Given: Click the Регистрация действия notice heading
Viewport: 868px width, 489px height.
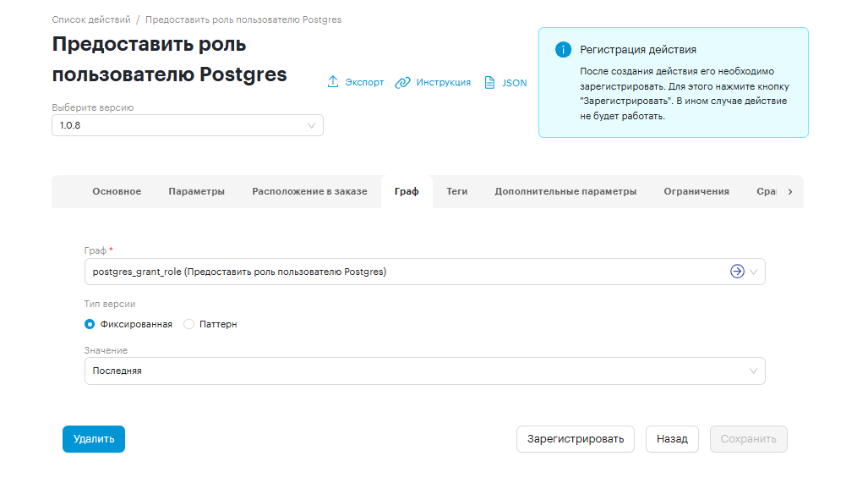Looking at the screenshot, I should 638,49.
